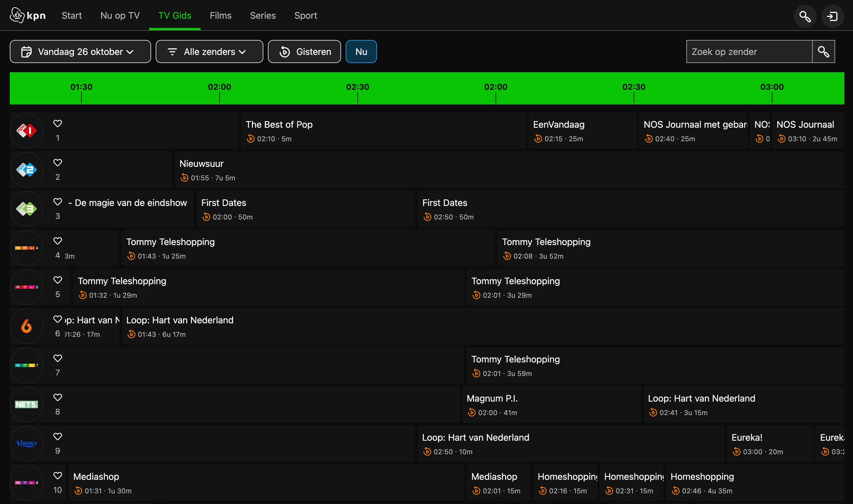This screenshot has width=853, height=504.
Task: Click the search button beside Zoek op zender
Action: click(823, 51)
